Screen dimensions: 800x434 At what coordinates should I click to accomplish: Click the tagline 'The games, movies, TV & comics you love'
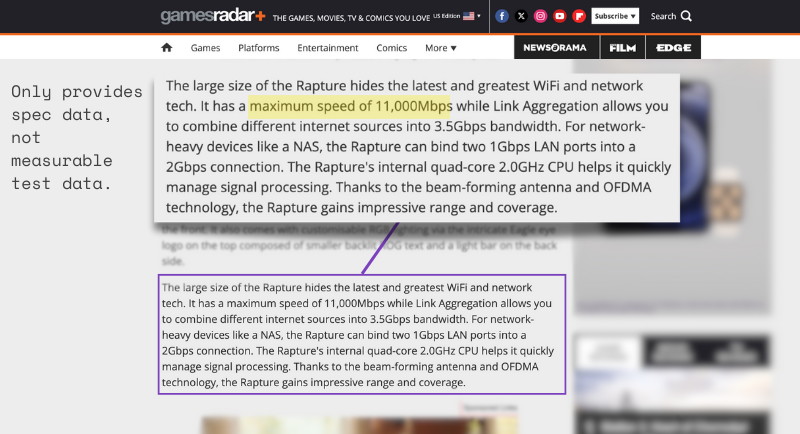pos(351,18)
